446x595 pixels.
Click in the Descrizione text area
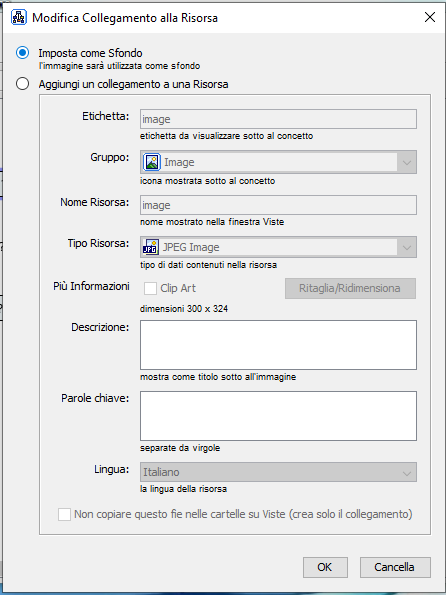278,345
